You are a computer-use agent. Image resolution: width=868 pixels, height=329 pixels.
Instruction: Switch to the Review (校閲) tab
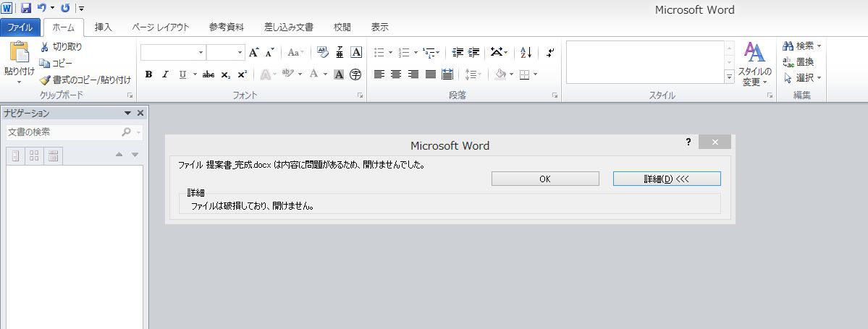(x=342, y=27)
